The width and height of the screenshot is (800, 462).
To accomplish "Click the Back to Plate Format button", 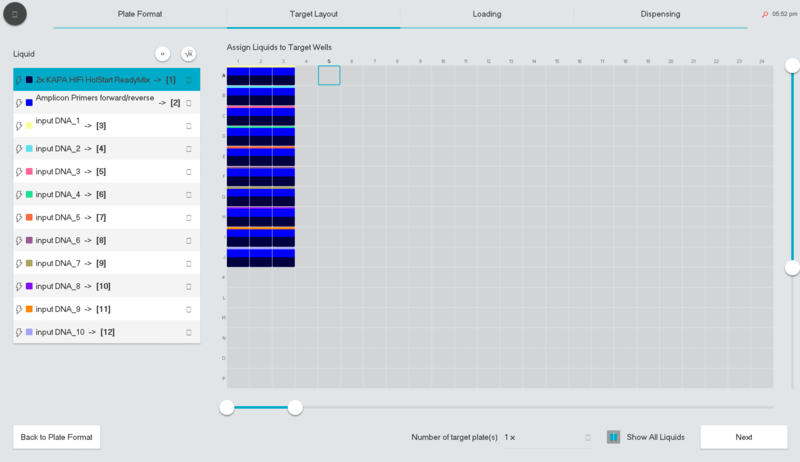I will tap(57, 437).
